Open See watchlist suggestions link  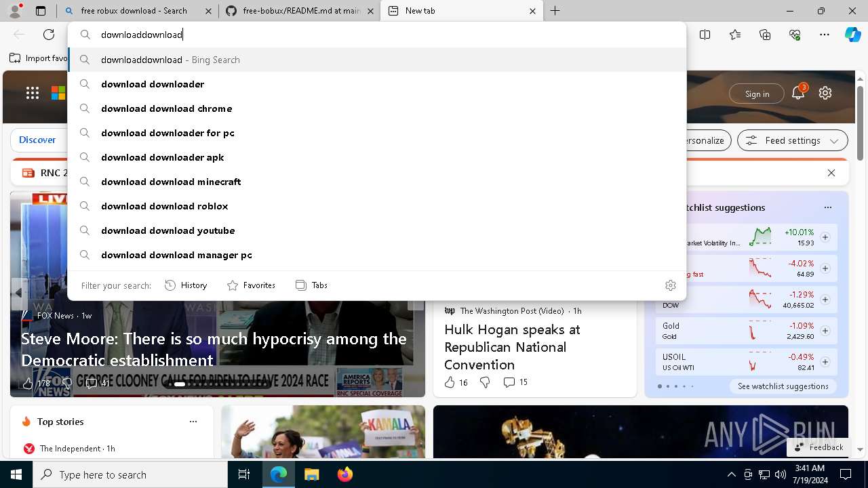783,386
